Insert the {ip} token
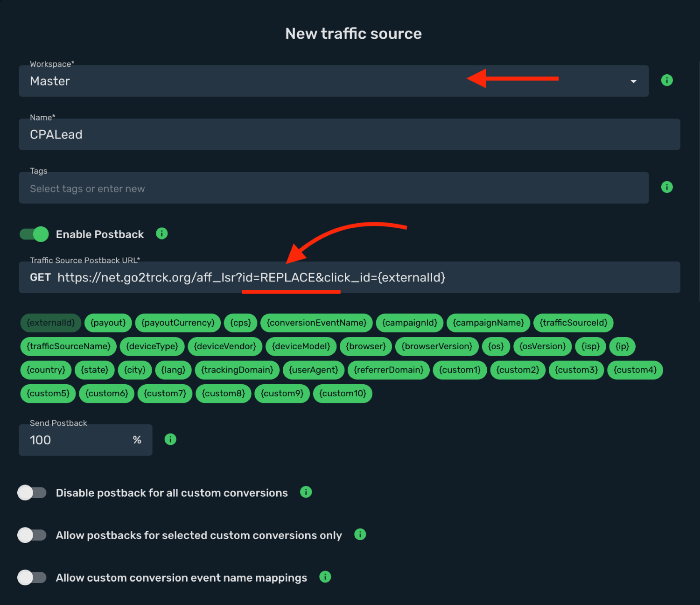 [x=623, y=346]
